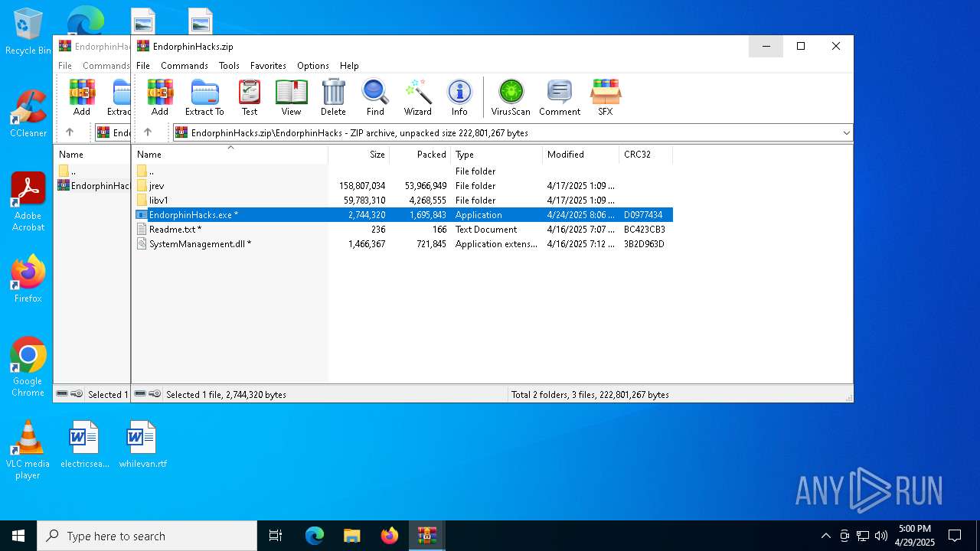The width and height of the screenshot is (980, 551).
Task: Select the electricsea document on desktop
Action: (x=84, y=445)
